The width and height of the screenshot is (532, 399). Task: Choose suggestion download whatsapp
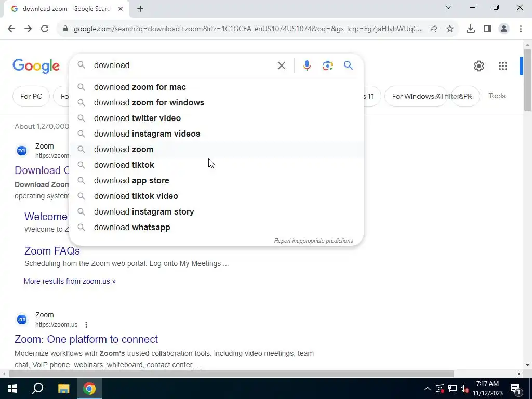(216, 228)
